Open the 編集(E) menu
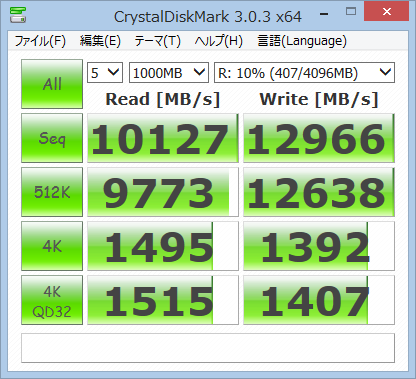416x379 pixels. tap(100, 41)
